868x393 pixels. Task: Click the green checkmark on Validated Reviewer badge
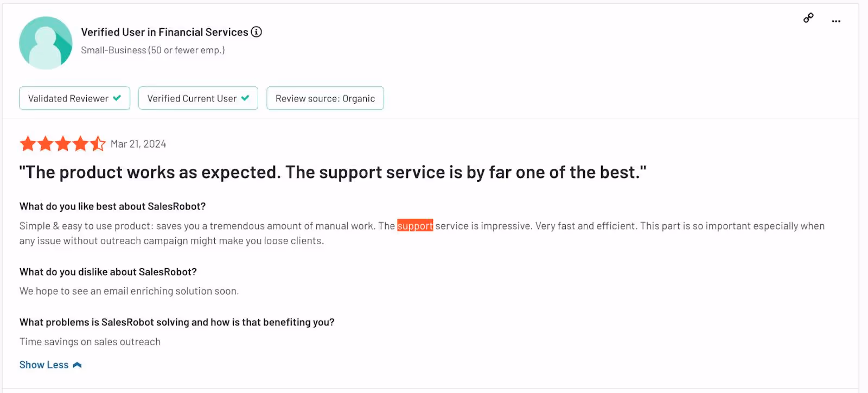pyautogui.click(x=117, y=98)
